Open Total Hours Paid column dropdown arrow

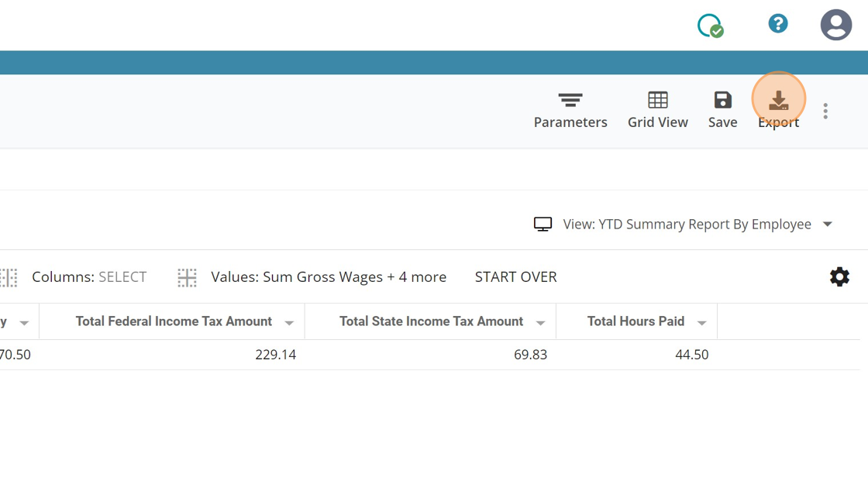tap(701, 323)
